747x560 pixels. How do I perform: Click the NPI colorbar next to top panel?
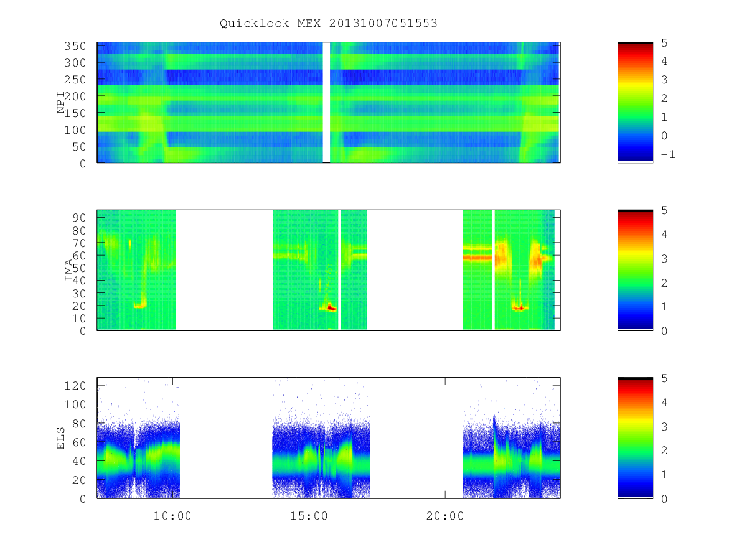point(635,102)
